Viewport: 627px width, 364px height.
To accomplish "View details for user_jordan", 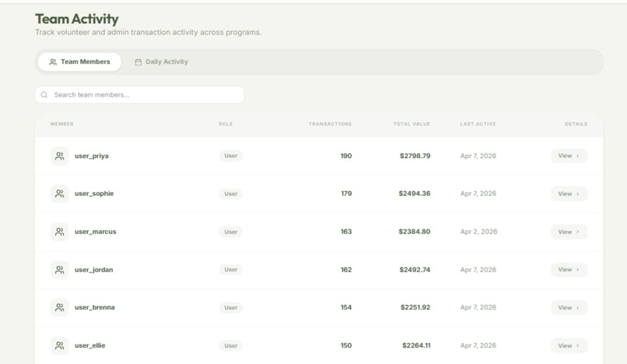I will [569, 270].
